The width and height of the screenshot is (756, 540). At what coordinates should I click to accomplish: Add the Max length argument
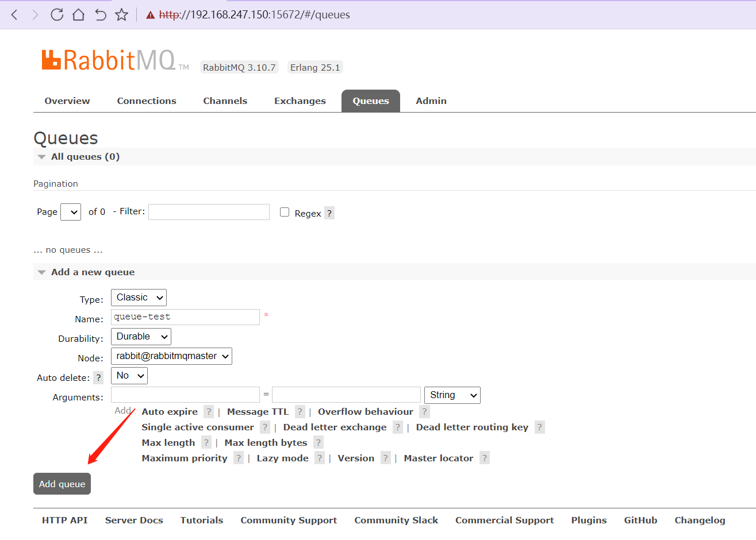168,443
